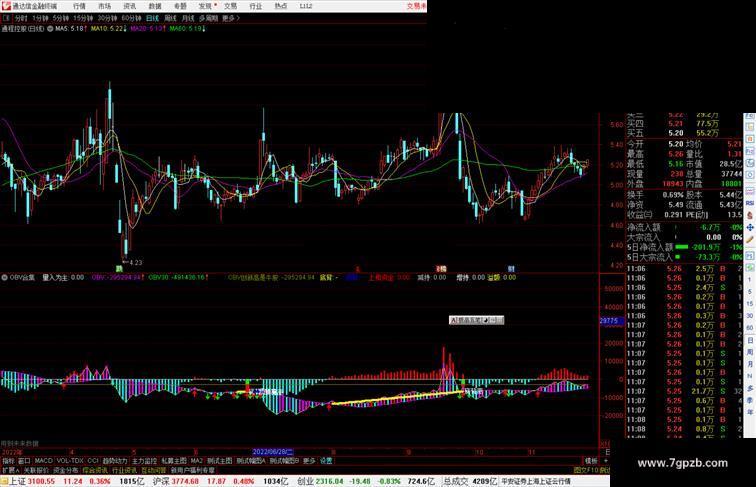756x487 pixels.
Task: Switch chart to 1分钟 period
Action: tap(40, 18)
